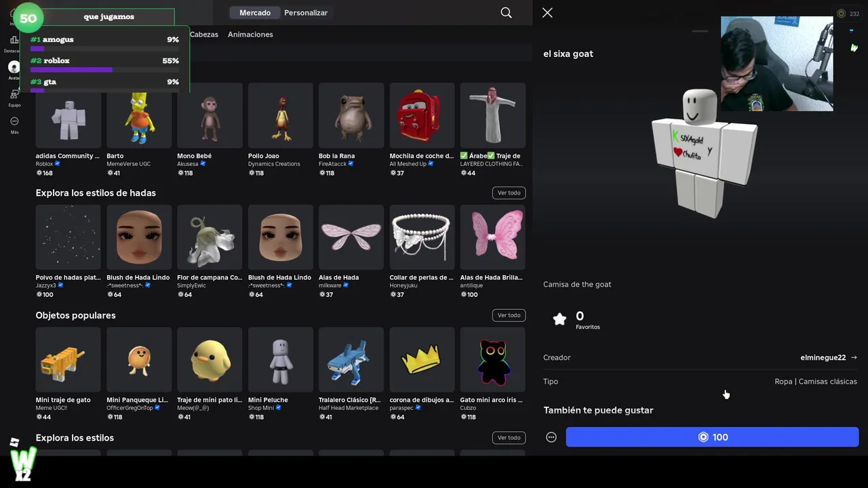Open the Cabezas category
The width and height of the screenshot is (868, 488).
click(x=204, y=35)
